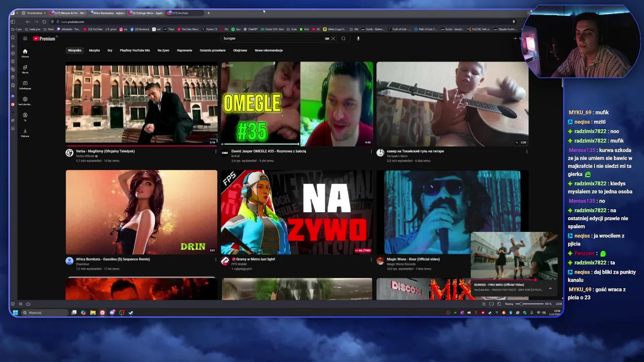Open Subscriptions in the YouTube sidebar
644x362 pixels.
[x=25, y=84]
